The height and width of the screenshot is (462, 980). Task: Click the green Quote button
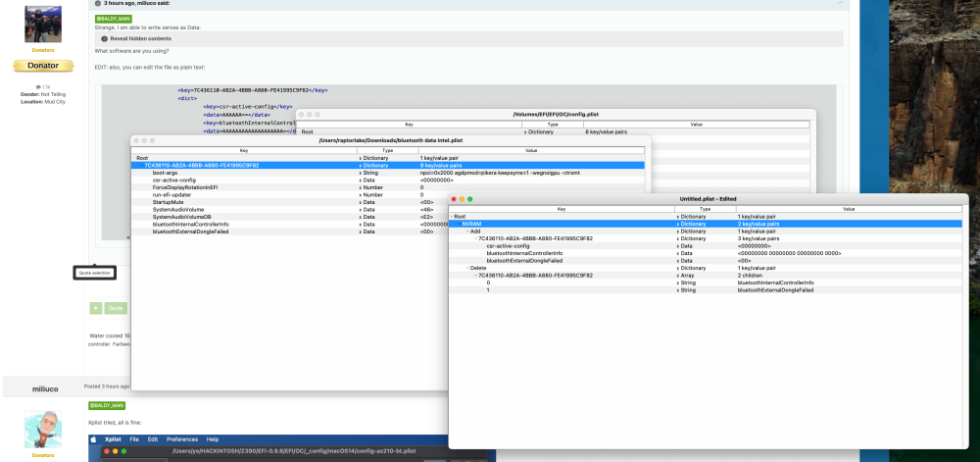(x=116, y=308)
